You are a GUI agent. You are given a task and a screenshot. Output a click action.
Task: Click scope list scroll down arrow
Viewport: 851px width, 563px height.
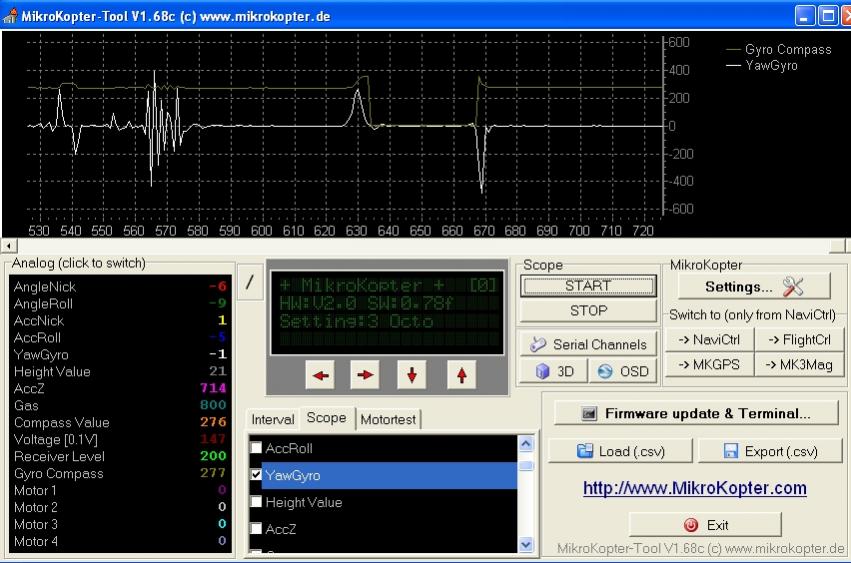click(x=526, y=545)
